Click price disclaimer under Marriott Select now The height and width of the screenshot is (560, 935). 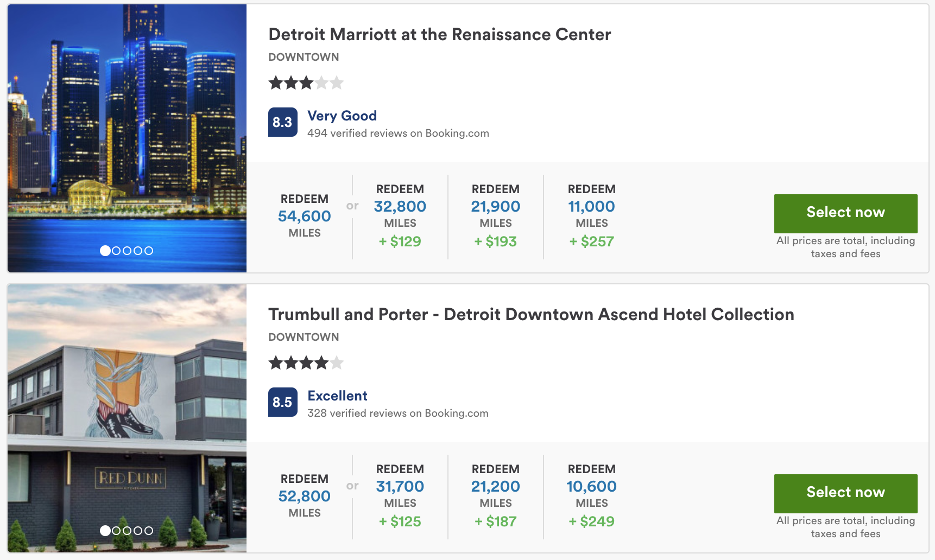845,247
